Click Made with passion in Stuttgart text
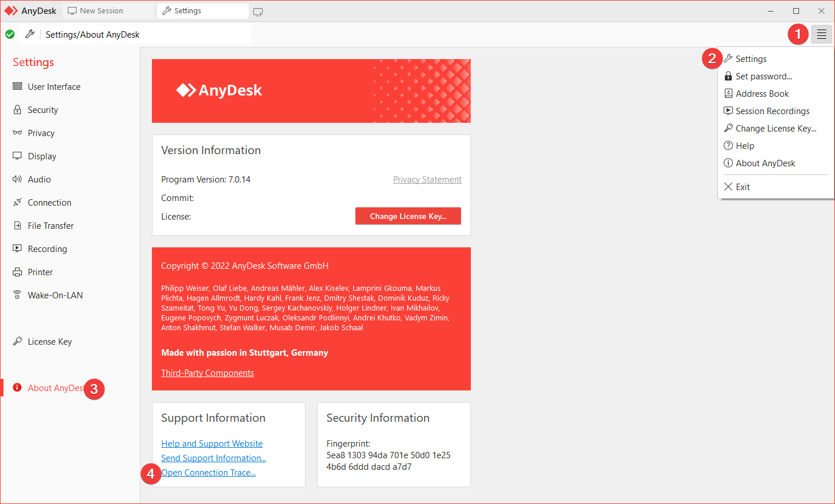The image size is (835, 504). 245,353
